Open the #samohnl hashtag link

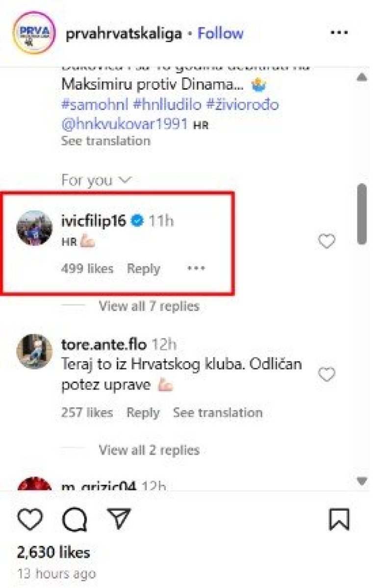(x=93, y=105)
